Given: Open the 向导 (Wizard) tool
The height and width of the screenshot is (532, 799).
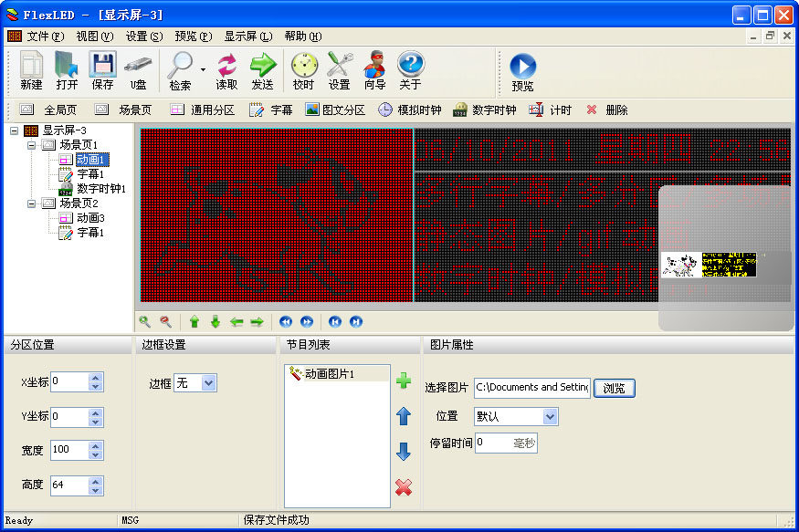Looking at the screenshot, I should [373, 69].
